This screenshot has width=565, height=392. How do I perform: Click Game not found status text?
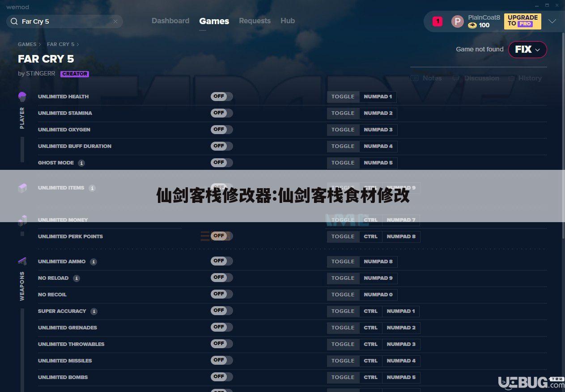pos(480,50)
